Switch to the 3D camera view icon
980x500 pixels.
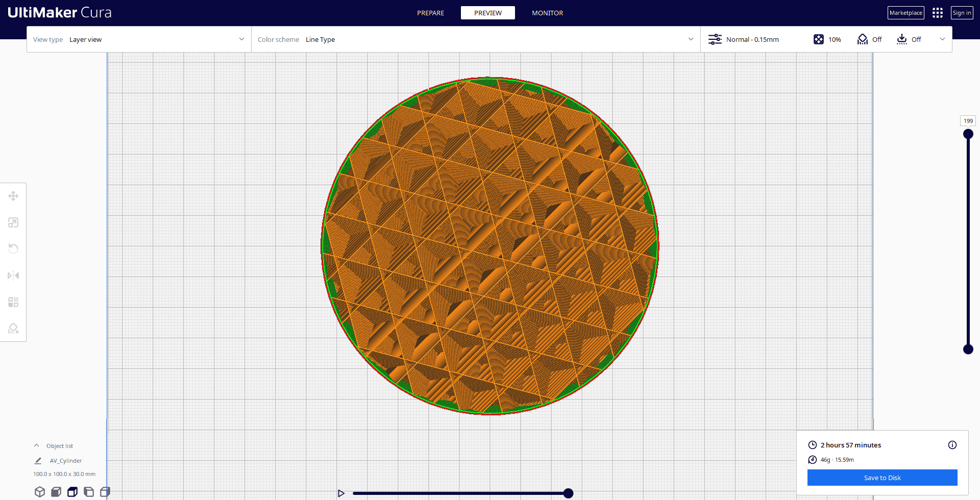(39, 491)
